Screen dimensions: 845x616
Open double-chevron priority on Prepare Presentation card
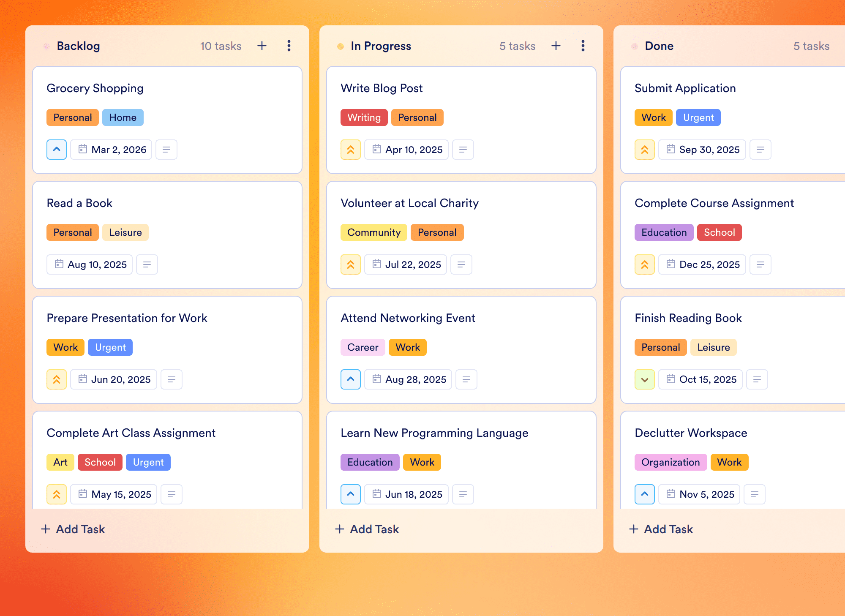(x=57, y=379)
